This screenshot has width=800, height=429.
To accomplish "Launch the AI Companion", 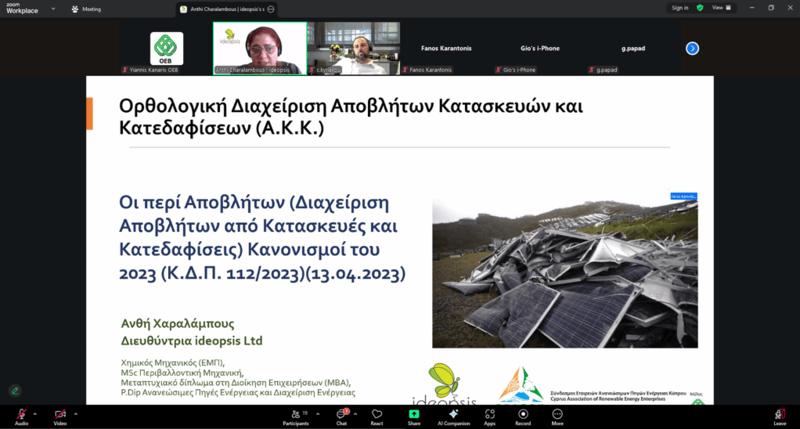I will 453,414.
